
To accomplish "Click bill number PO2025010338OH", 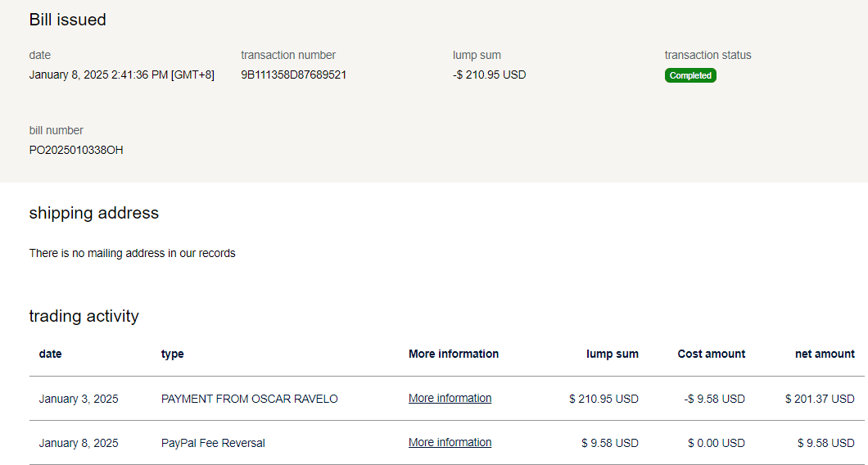I will click(x=76, y=150).
